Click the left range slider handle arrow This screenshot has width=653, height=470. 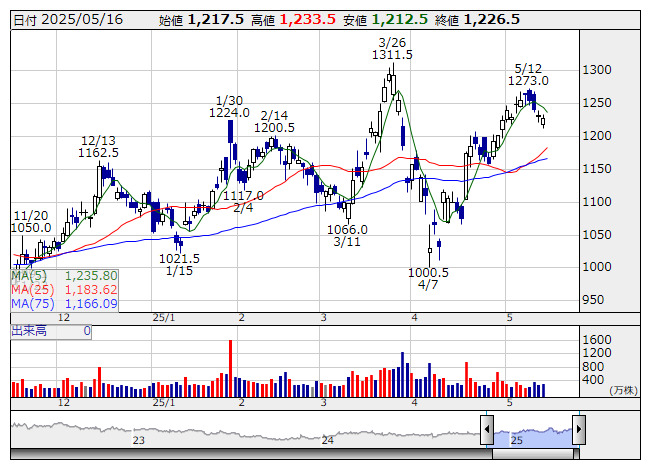pyautogui.click(x=487, y=430)
